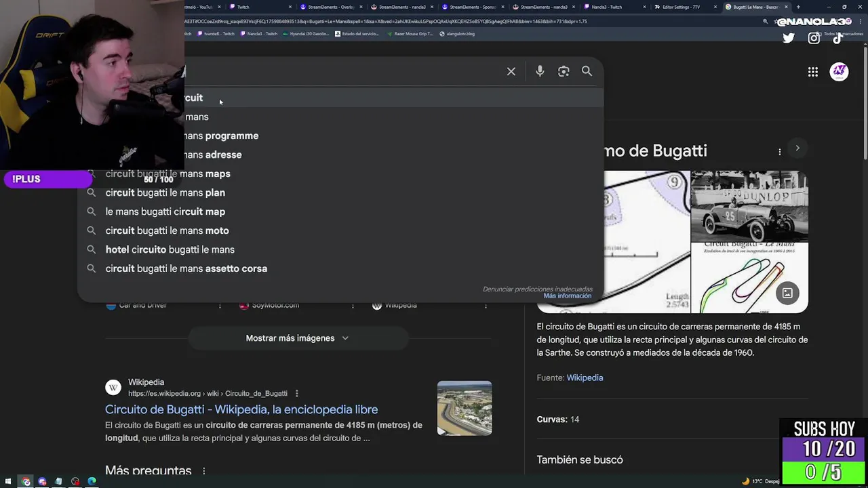Open the track map image with number 9
Screen dimensions: 868x488
[647, 242]
